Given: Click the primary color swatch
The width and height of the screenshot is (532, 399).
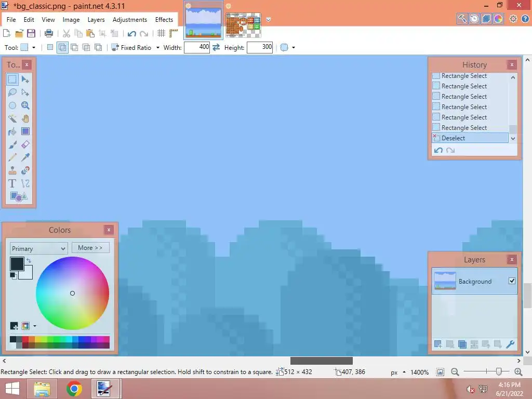Looking at the screenshot, I should pos(17,263).
